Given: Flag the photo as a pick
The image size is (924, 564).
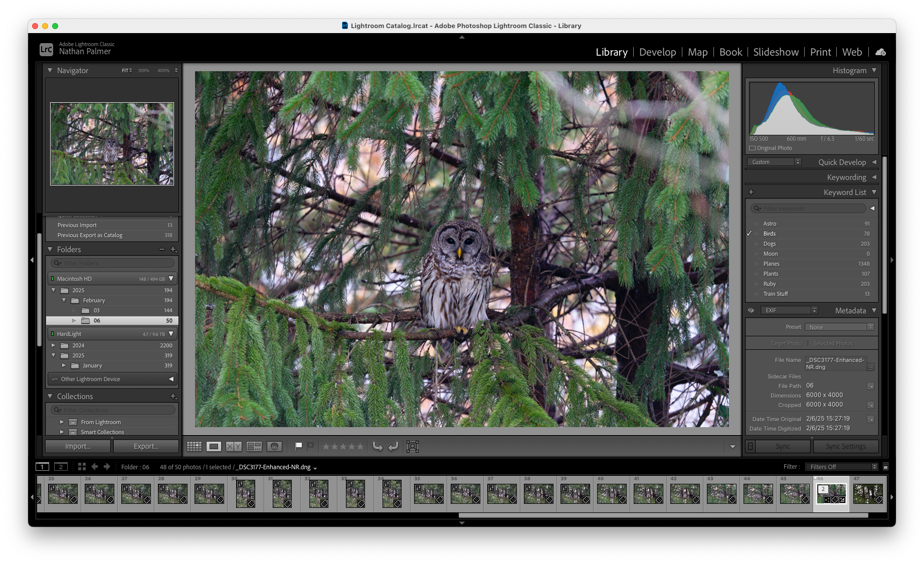Looking at the screenshot, I should coord(299,446).
